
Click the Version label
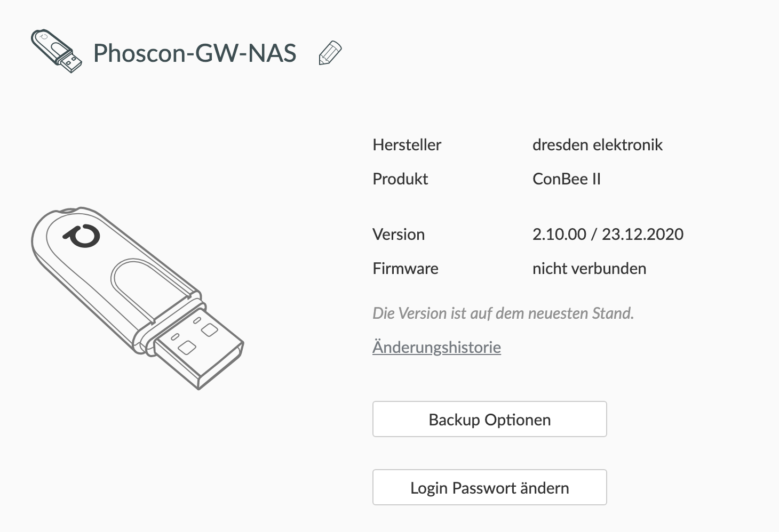pyautogui.click(x=399, y=235)
